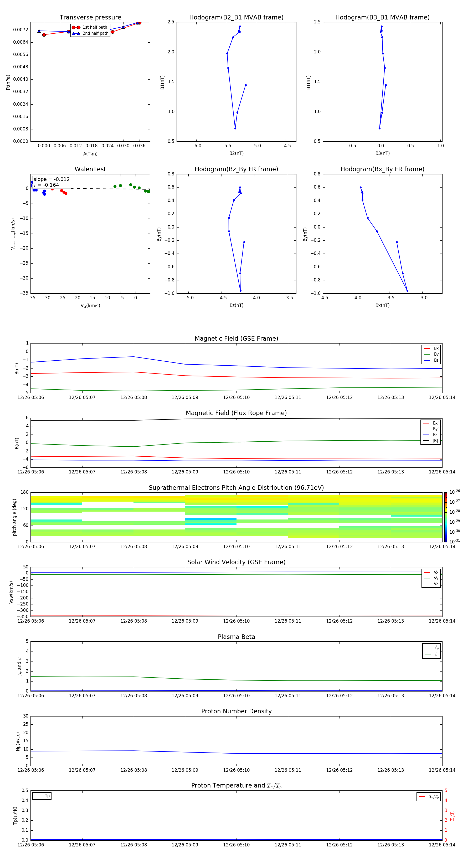Image resolution: width=473 pixels, height=868 pixels.
Task: Click the 'Proton Temperature and Te/Tp' title
Action: click(236, 786)
